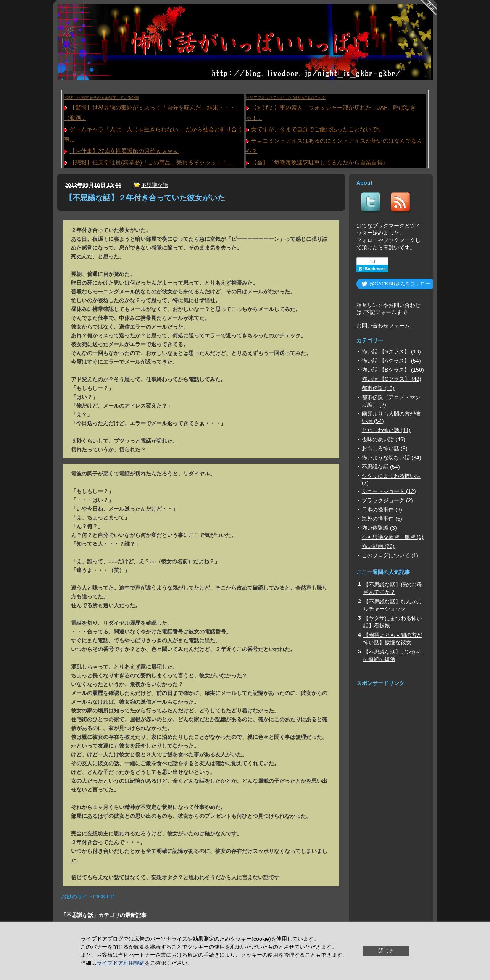Image resolution: width=490 pixels, height=980 pixels.
Task: Click the blog header banner image
Action: point(245,42)
